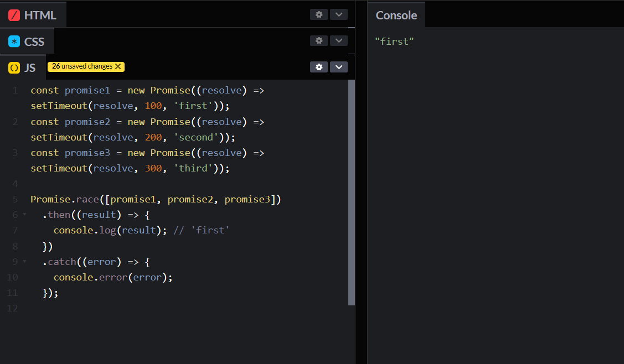Screen dimensions: 624x364
Task: Click the number 100 in setTimeout
Action: tap(153, 106)
